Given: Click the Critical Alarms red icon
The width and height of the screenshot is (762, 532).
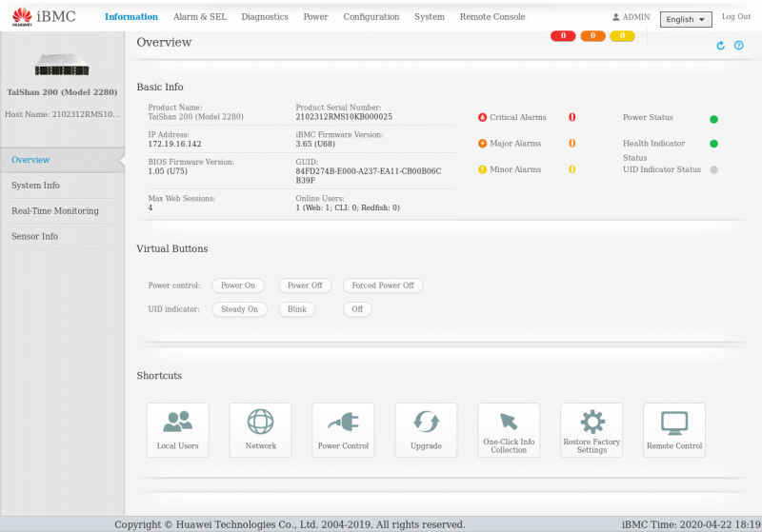Looking at the screenshot, I should [482, 117].
